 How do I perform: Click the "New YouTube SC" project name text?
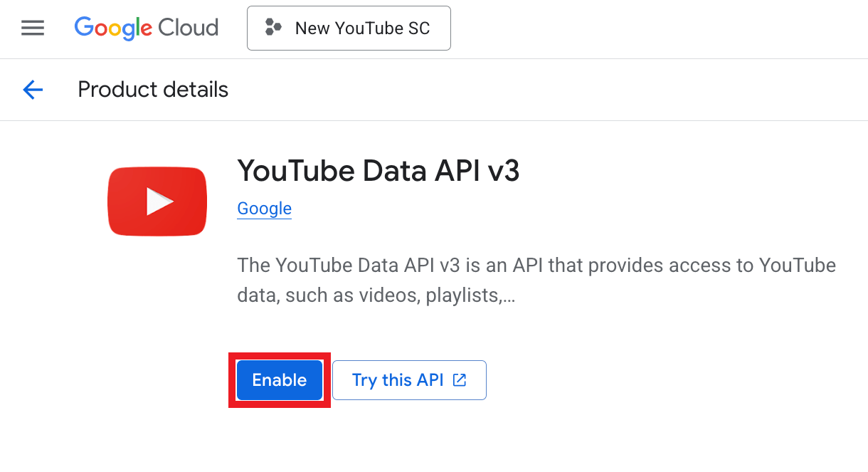362,28
